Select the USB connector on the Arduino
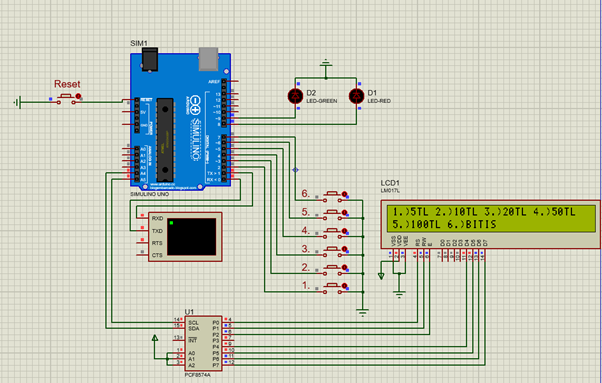 coord(208,59)
